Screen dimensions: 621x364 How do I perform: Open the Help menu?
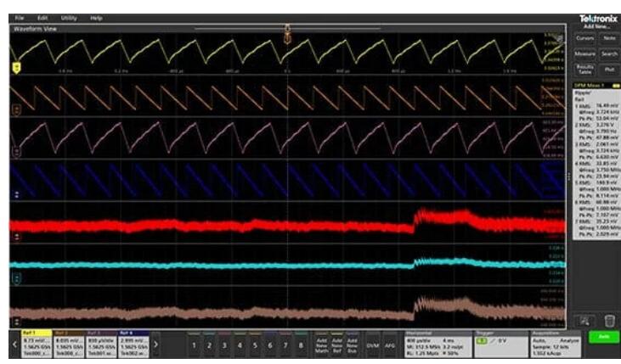pyautogui.click(x=96, y=18)
